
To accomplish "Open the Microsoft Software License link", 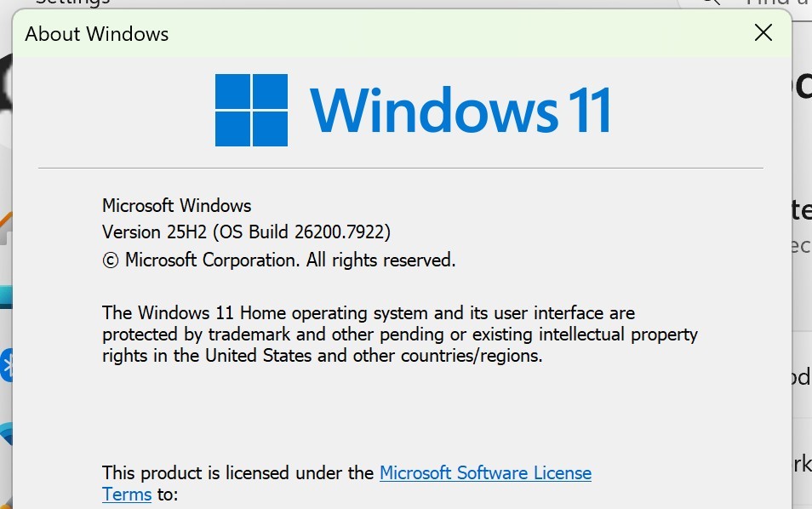I will click(x=485, y=472).
